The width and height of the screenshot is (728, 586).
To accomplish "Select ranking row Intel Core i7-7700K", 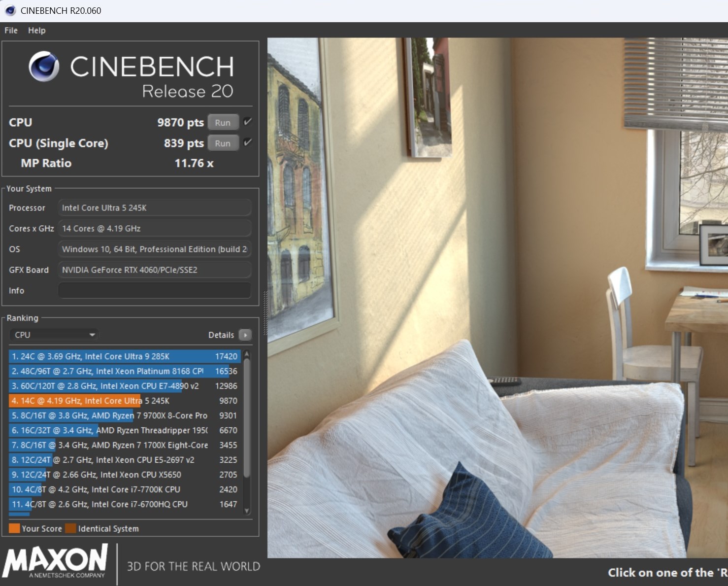I will click(x=125, y=489).
